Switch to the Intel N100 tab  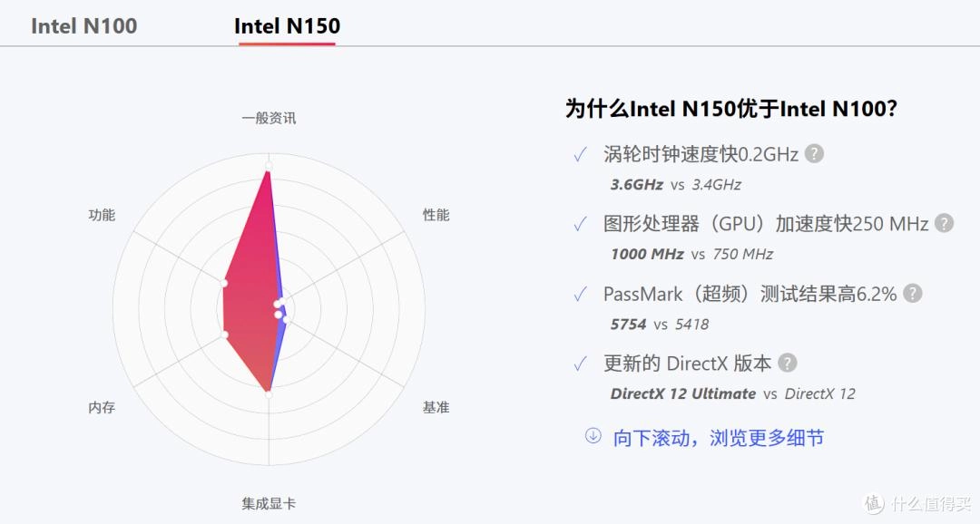pos(84,25)
